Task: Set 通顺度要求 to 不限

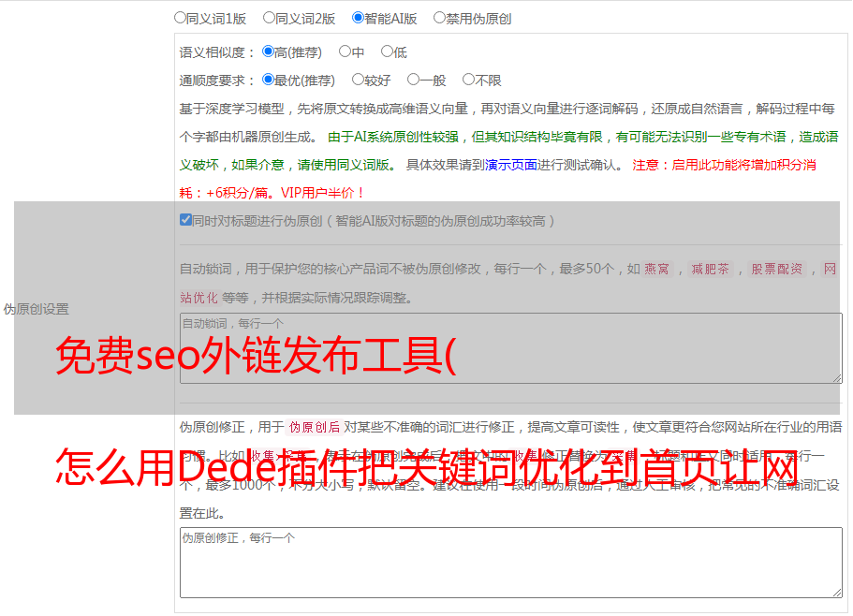Action: (468, 80)
